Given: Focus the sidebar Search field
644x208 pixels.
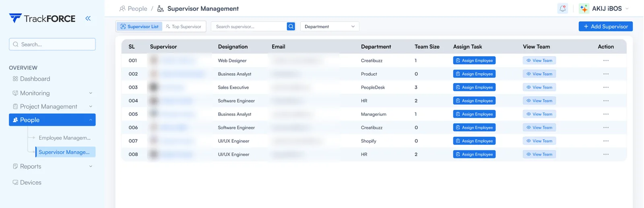Looking at the screenshot, I should click(52, 44).
